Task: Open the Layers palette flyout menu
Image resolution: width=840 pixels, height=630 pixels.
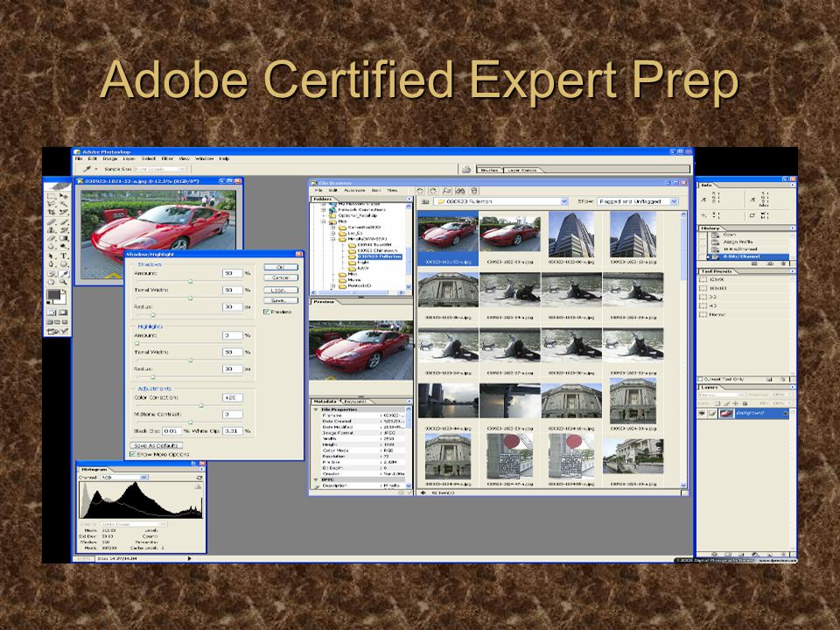Action: click(x=793, y=387)
